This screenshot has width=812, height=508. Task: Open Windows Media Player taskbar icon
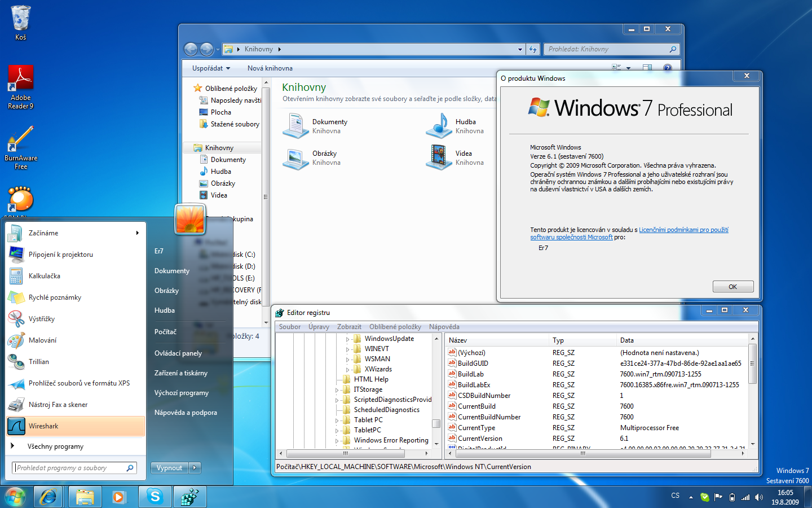pyautogui.click(x=118, y=497)
